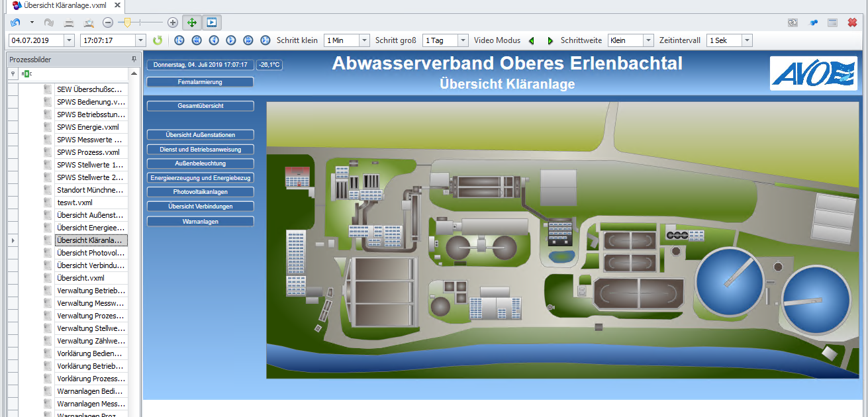Toggle the video playback mode button
Screen dimensions: 868x417
pos(211,23)
